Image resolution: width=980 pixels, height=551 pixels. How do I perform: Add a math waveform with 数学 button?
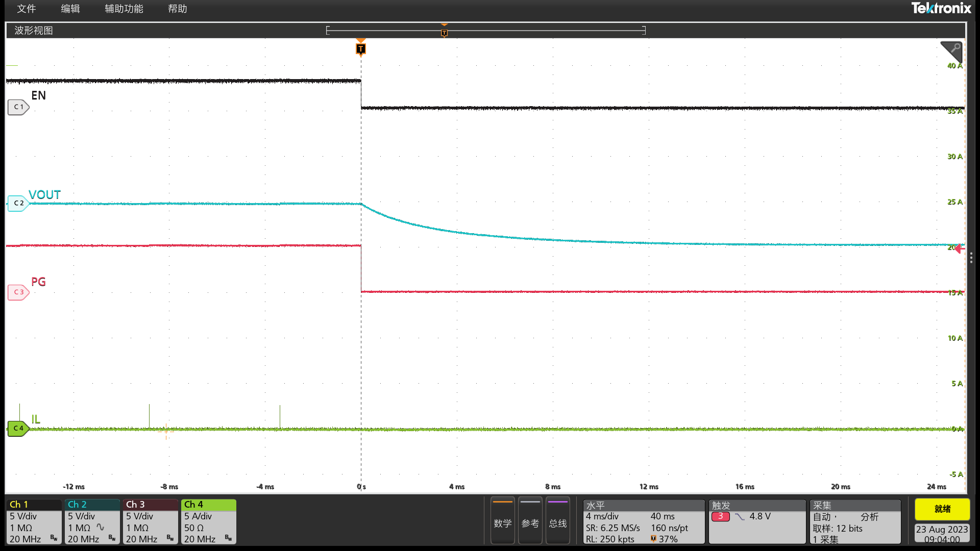click(502, 520)
